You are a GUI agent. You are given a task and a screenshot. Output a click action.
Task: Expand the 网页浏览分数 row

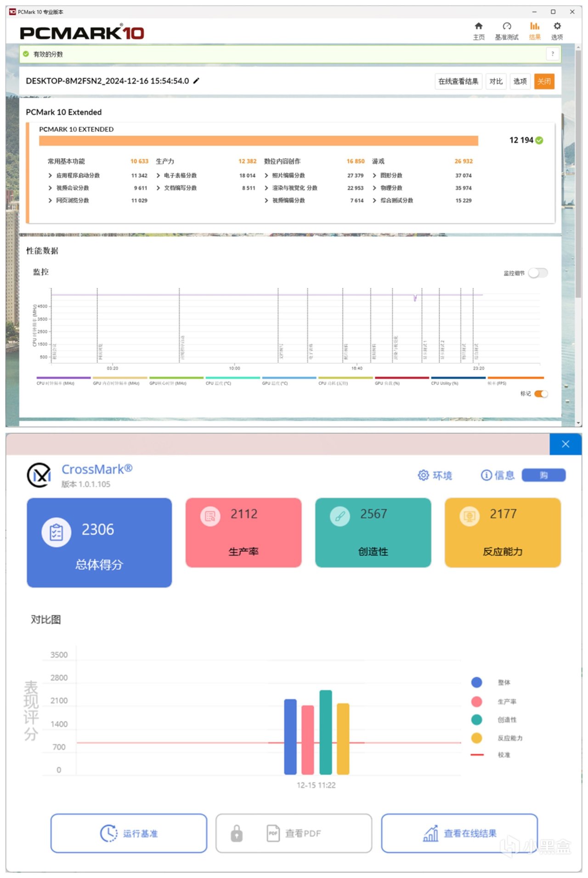coord(50,200)
